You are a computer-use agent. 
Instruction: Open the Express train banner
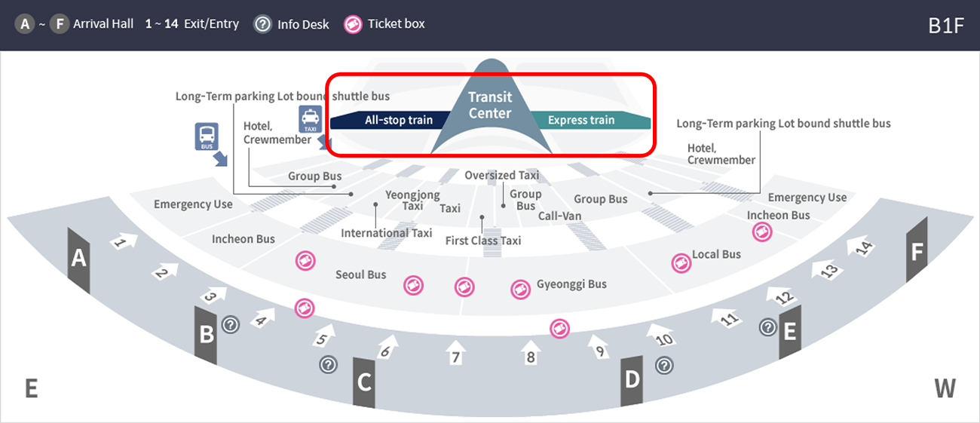(587, 120)
